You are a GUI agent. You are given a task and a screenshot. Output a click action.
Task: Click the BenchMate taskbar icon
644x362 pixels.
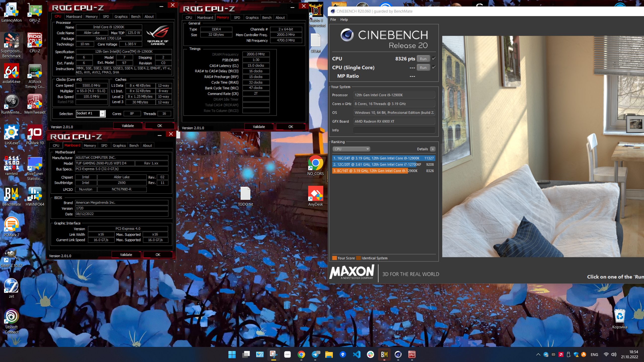coord(384,354)
